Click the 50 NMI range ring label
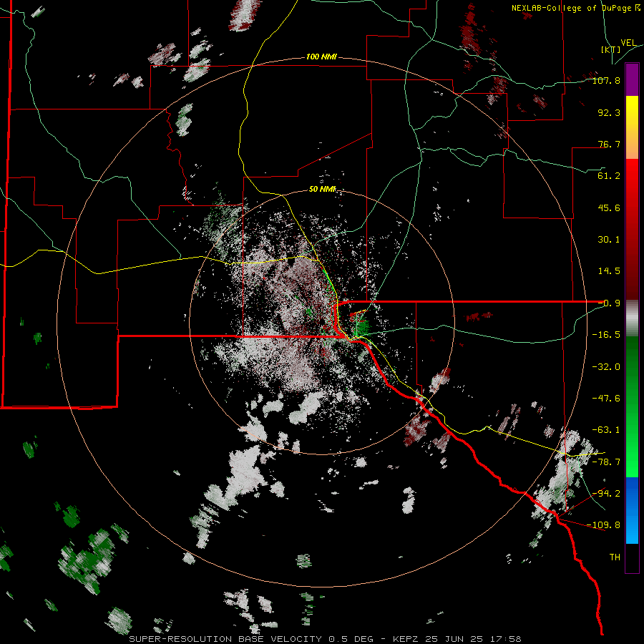This screenshot has height=644, width=644. (x=323, y=189)
